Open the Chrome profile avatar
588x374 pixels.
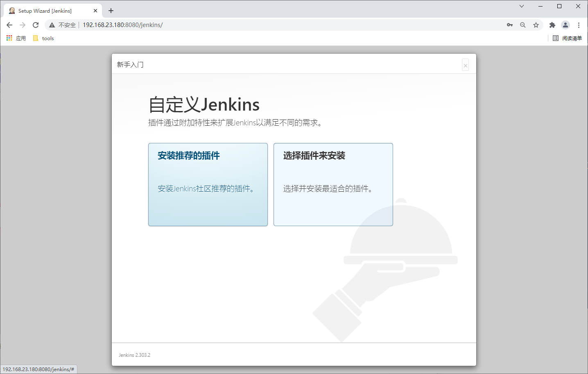click(x=565, y=25)
